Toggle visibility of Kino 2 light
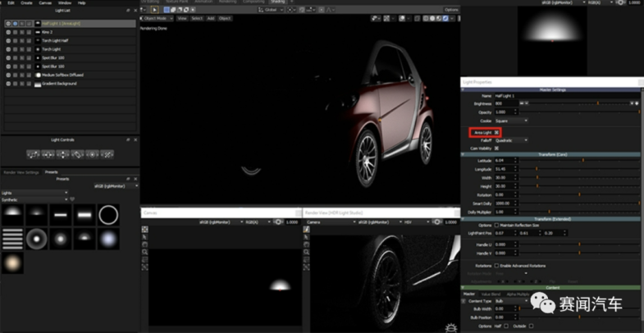644x333 pixels. 7,32
